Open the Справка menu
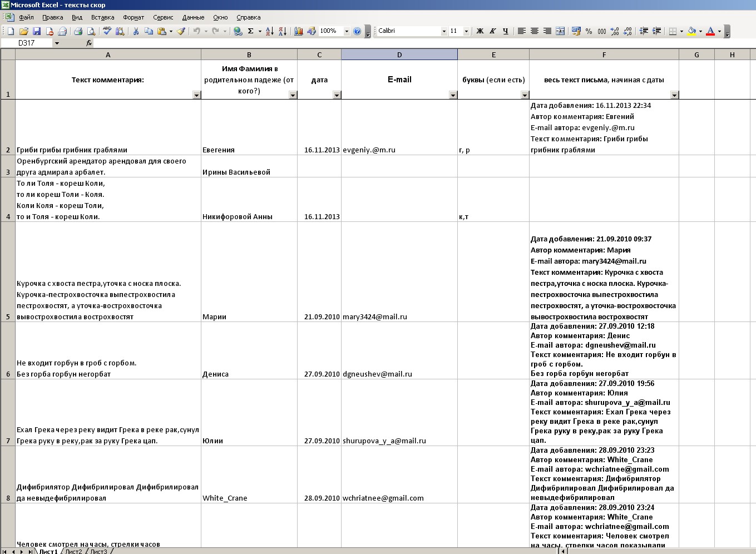756x554 pixels. [x=248, y=17]
